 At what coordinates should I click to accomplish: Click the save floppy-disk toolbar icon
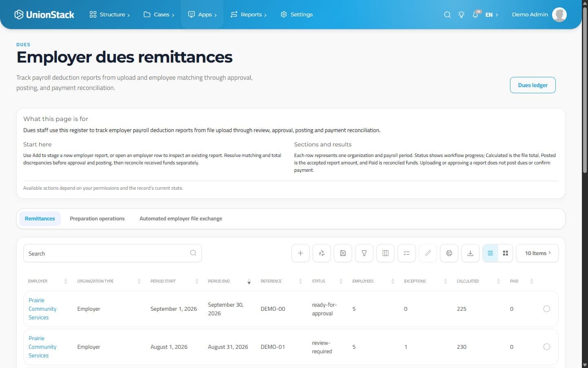point(343,254)
